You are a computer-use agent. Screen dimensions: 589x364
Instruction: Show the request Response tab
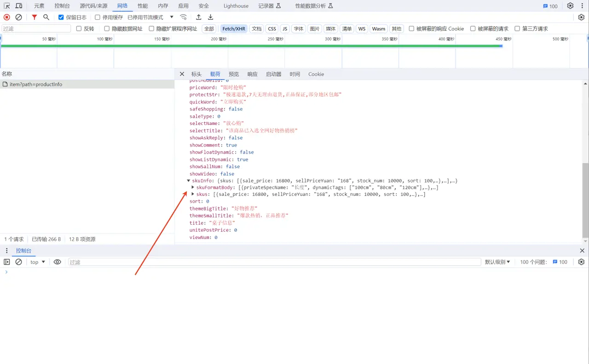click(252, 74)
